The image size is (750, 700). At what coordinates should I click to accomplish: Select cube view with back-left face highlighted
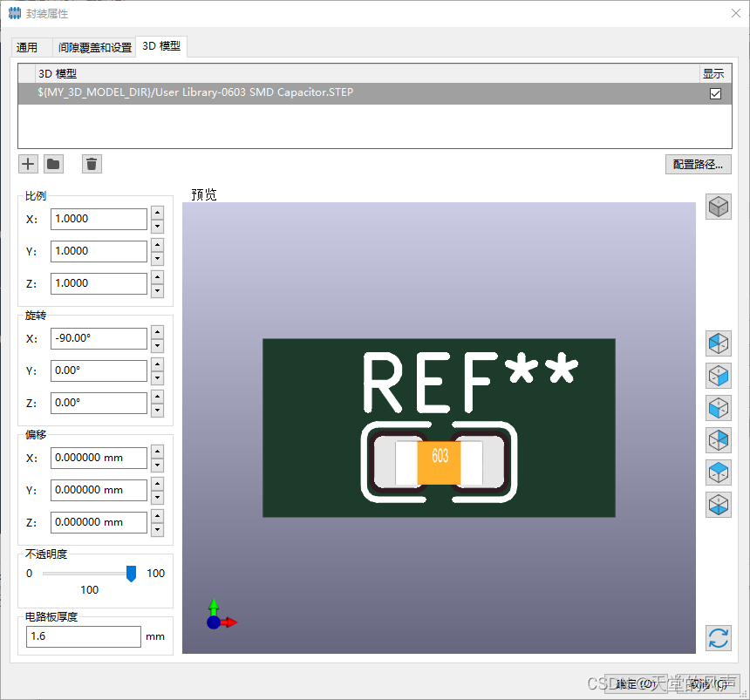[x=719, y=343]
